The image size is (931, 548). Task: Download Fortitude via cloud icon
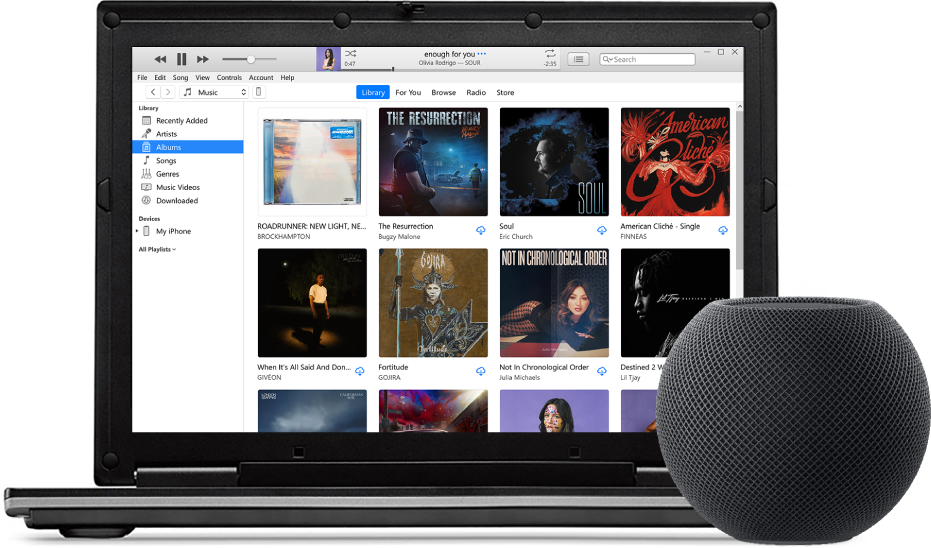[481, 372]
